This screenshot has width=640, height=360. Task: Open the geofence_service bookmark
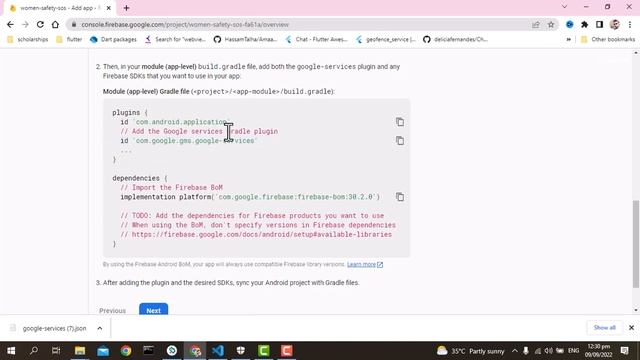[x=386, y=39]
